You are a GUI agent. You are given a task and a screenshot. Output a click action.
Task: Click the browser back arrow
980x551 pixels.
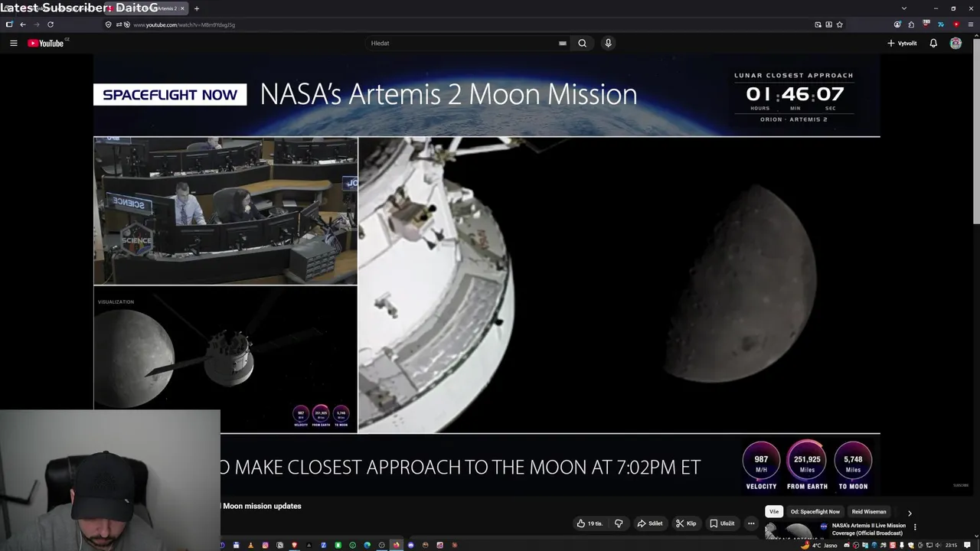click(23, 24)
